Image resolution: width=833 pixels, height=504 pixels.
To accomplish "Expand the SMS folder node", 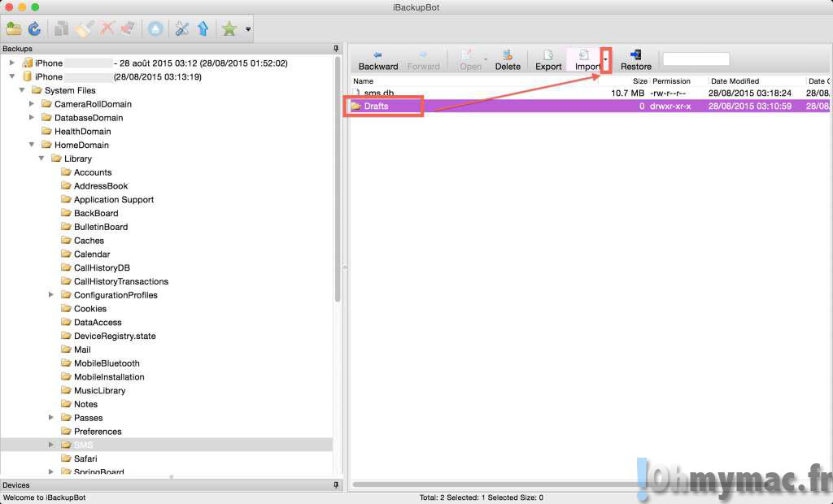I will click(x=51, y=445).
